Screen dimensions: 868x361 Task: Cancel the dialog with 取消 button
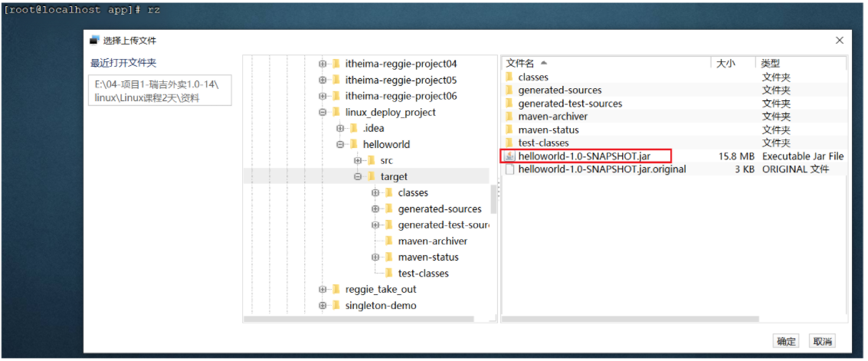(x=823, y=341)
